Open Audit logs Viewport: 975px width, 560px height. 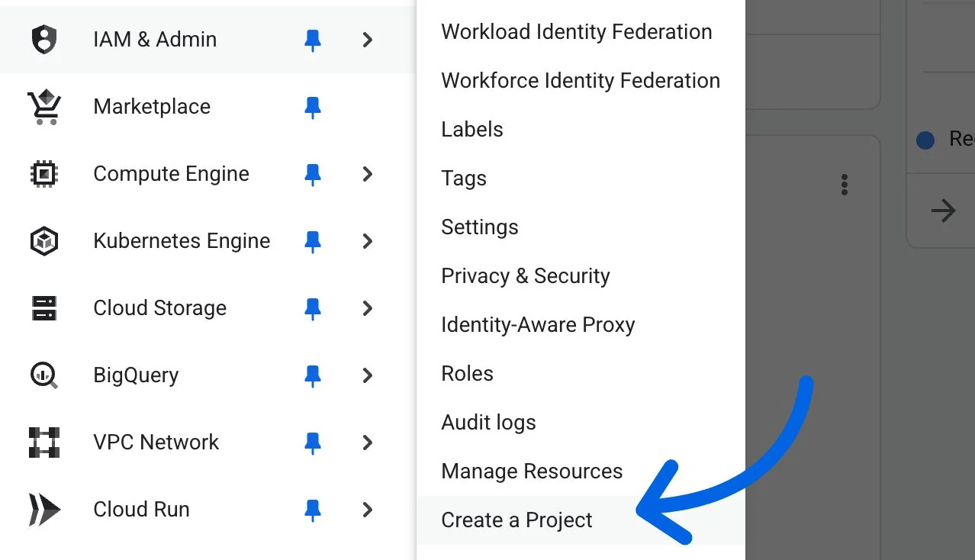click(x=489, y=423)
